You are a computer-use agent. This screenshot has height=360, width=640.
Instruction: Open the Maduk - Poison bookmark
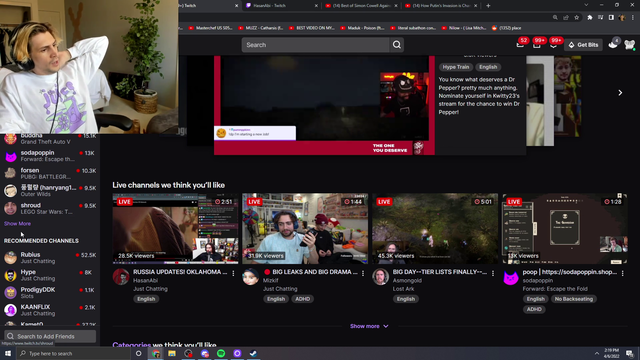[362, 28]
